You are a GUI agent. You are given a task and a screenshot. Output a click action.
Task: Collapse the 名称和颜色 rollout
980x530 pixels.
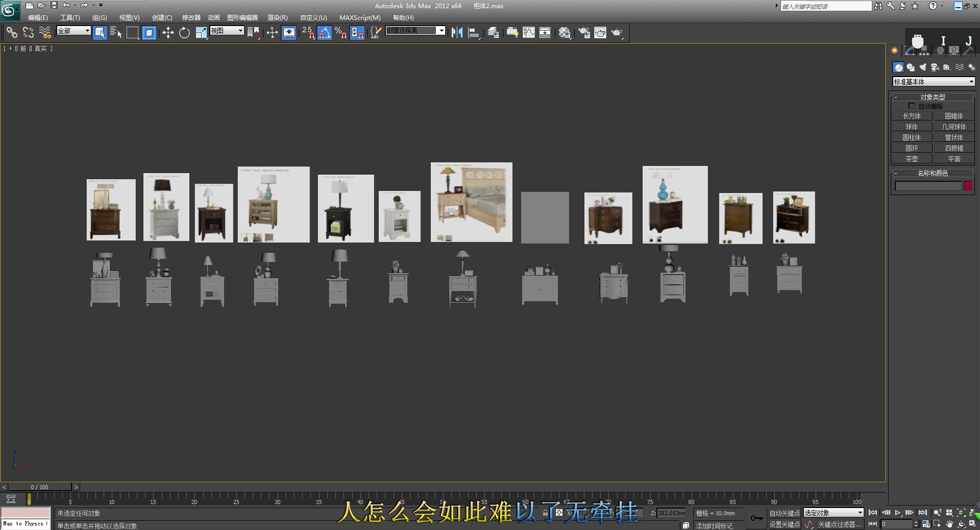click(933, 173)
